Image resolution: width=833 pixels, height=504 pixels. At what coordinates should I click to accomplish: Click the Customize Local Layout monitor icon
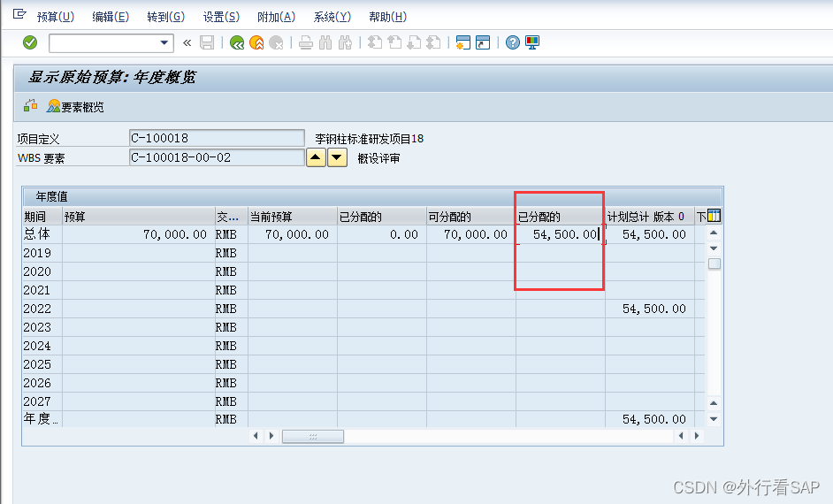point(532,42)
